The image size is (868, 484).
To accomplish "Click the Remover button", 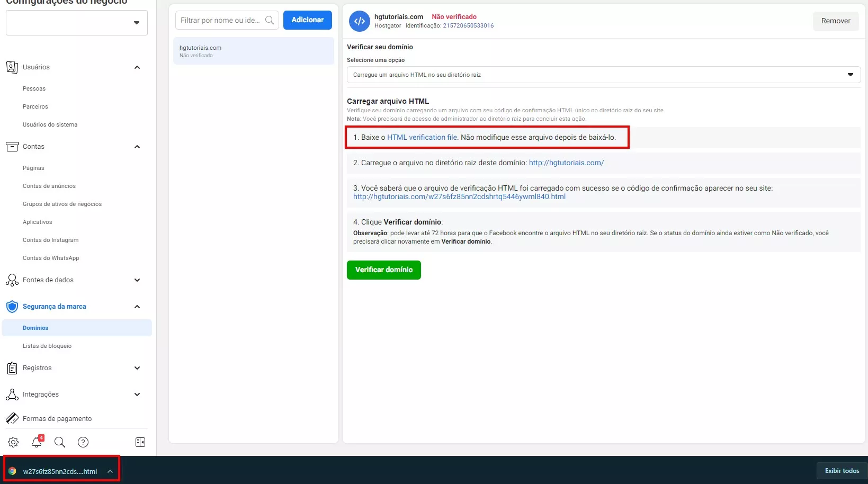I will (836, 21).
